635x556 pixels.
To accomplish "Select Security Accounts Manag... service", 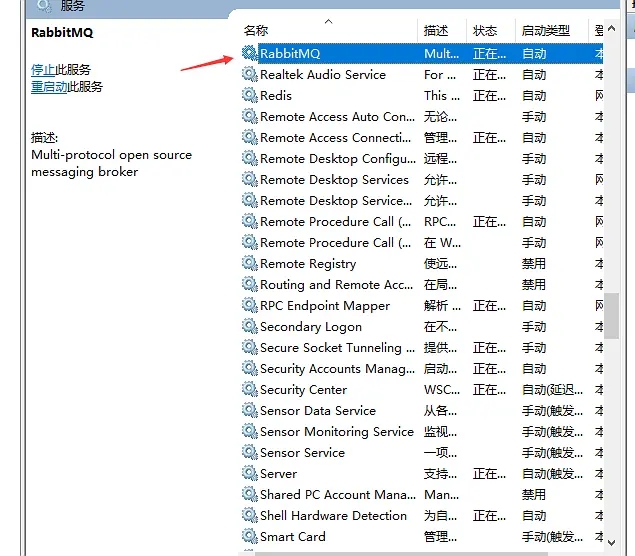I will [x=337, y=369].
